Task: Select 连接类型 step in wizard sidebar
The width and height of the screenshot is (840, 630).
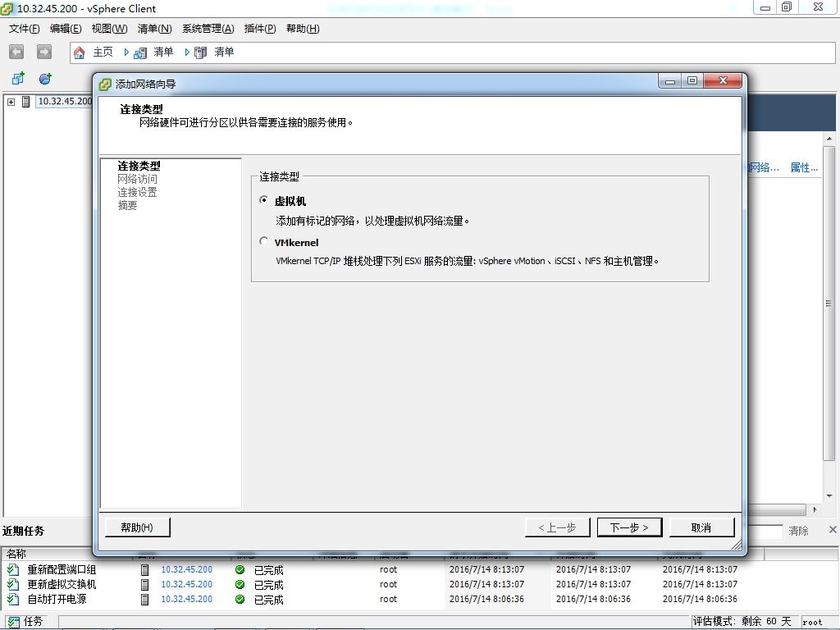Action: (x=139, y=166)
